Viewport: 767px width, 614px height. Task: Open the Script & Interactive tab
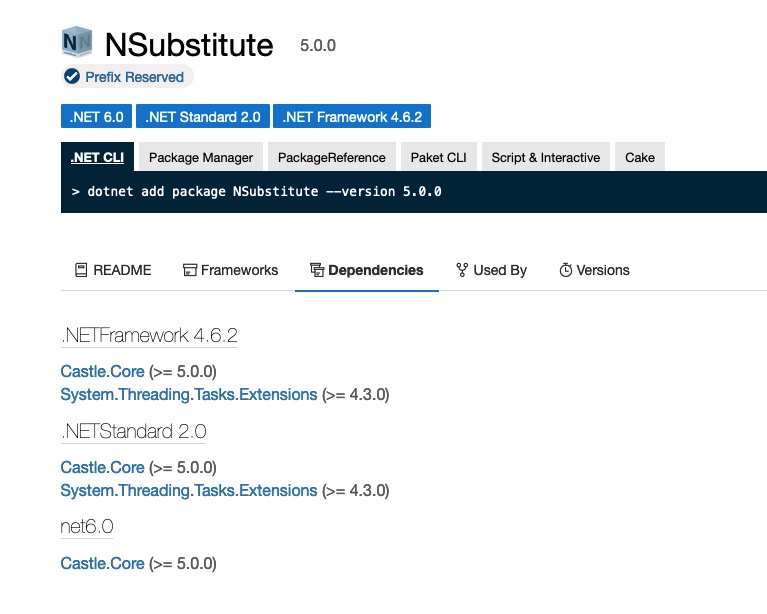(x=545, y=157)
